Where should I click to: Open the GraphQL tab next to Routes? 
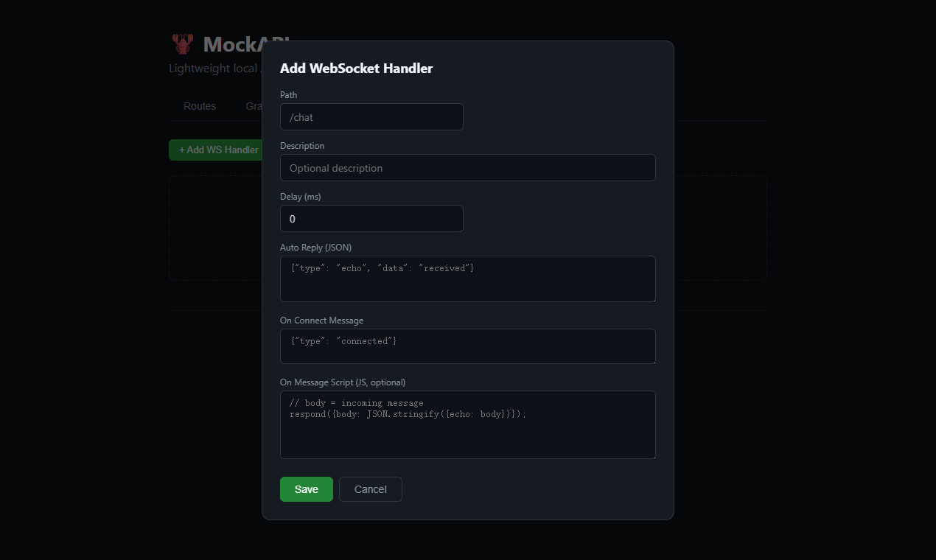click(x=254, y=106)
